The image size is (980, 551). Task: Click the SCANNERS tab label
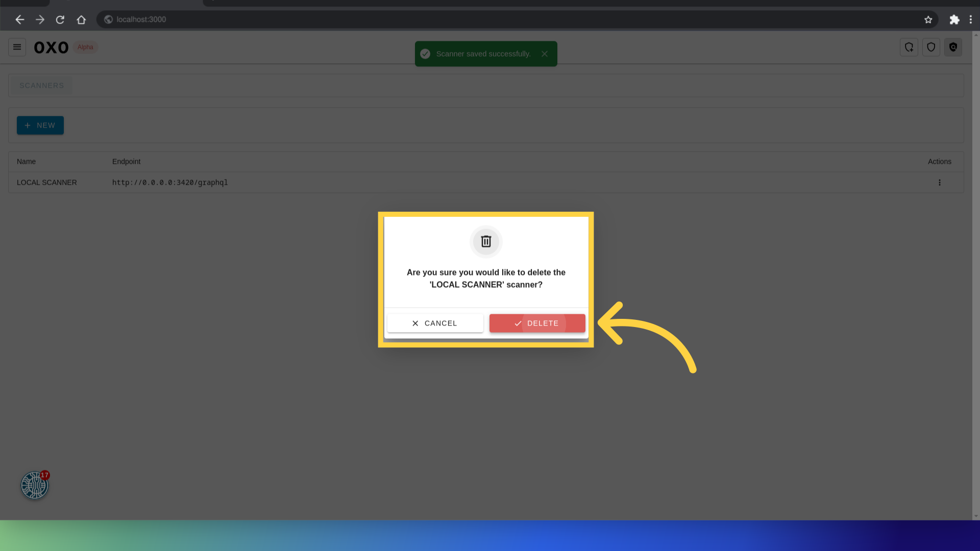42,85
